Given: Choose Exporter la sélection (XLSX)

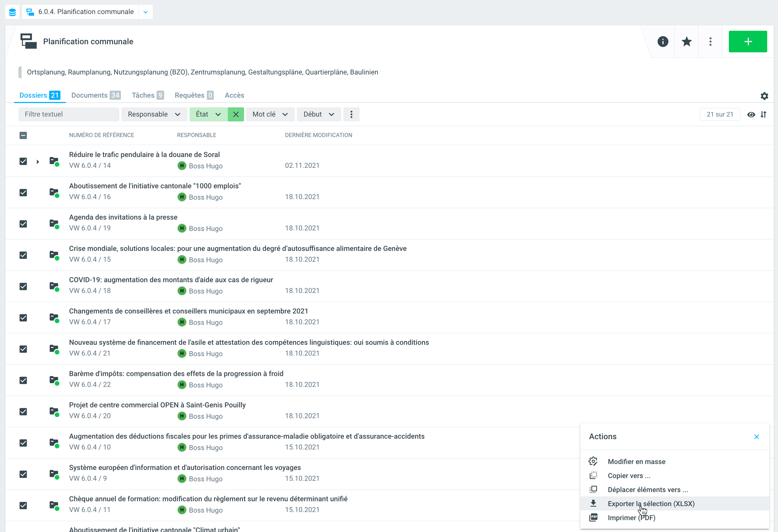Looking at the screenshot, I should point(651,504).
